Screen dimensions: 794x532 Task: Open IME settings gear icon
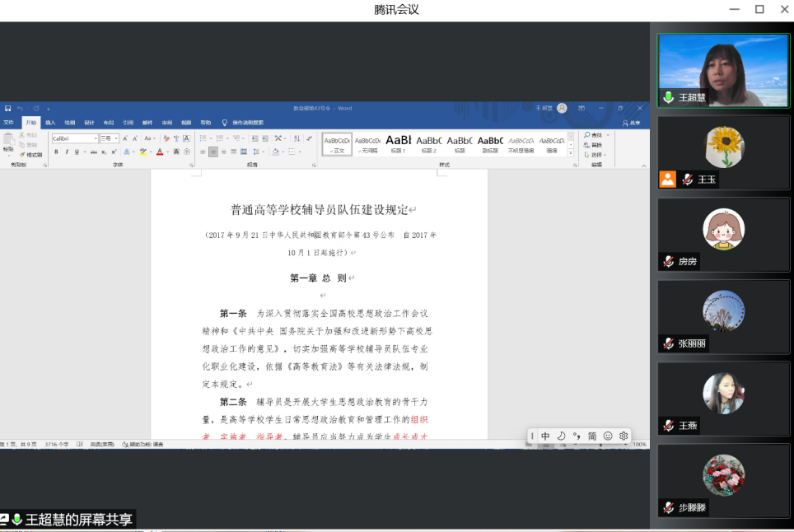pyautogui.click(x=624, y=436)
